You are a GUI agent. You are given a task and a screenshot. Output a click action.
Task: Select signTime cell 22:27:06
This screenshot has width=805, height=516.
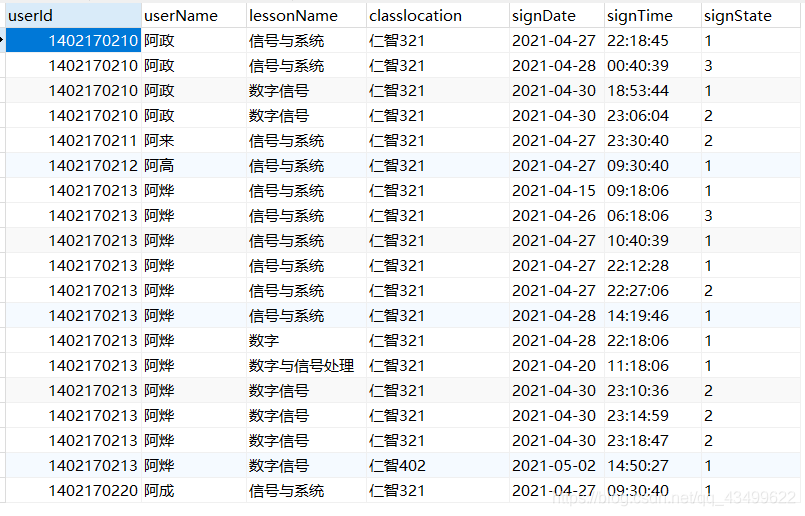point(653,291)
